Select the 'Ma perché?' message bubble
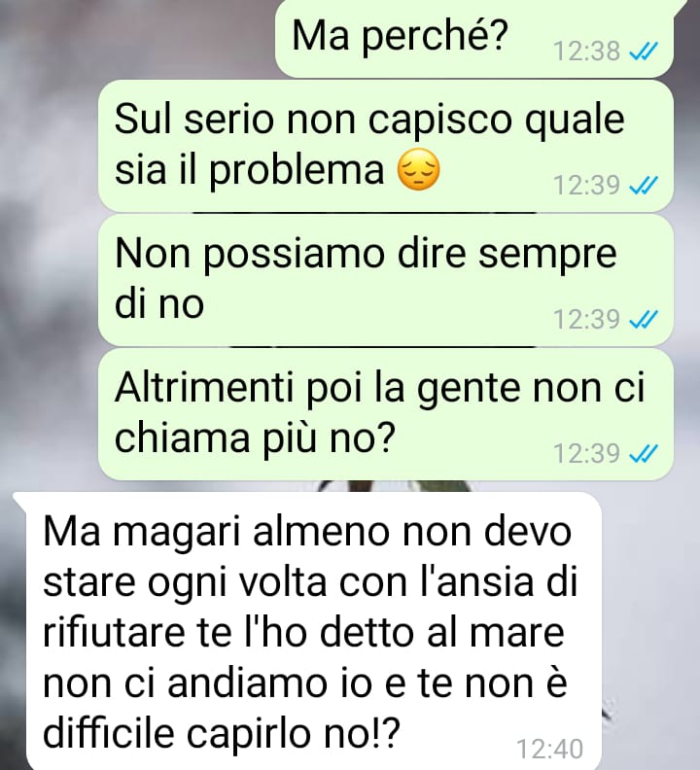The image size is (700, 770). click(474, 38)
